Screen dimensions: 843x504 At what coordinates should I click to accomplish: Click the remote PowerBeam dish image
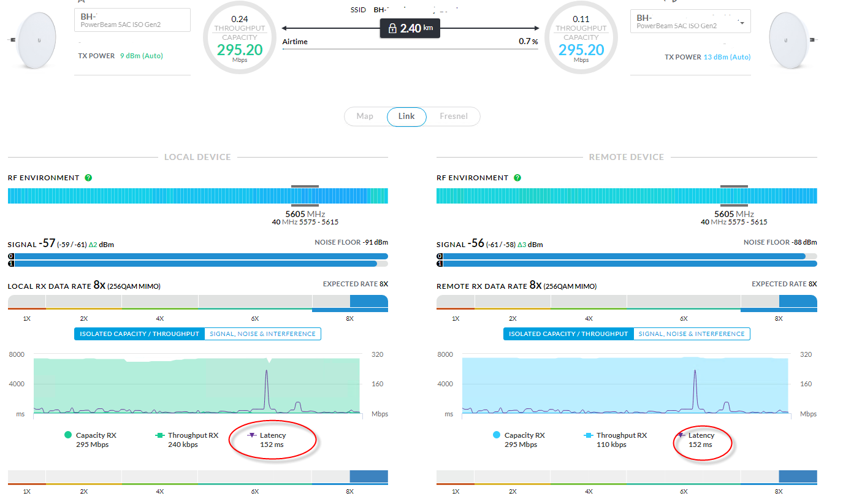[x=795, y=40]
